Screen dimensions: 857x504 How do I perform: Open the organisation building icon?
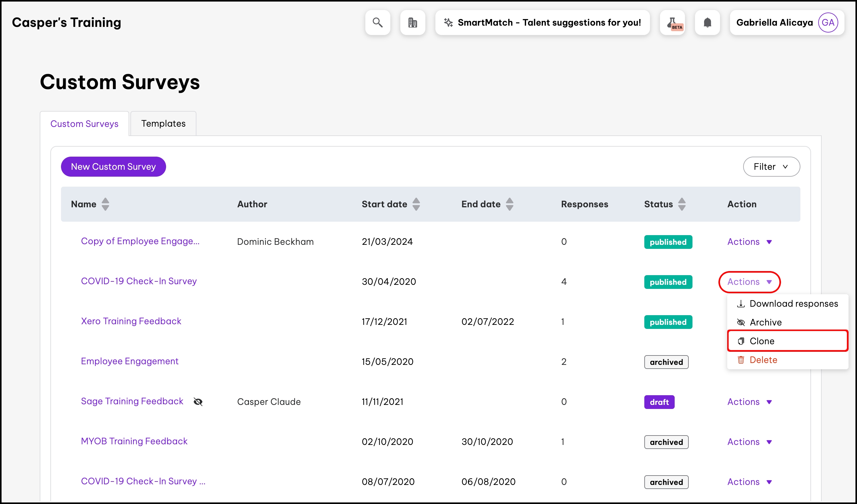coord(413,23)
